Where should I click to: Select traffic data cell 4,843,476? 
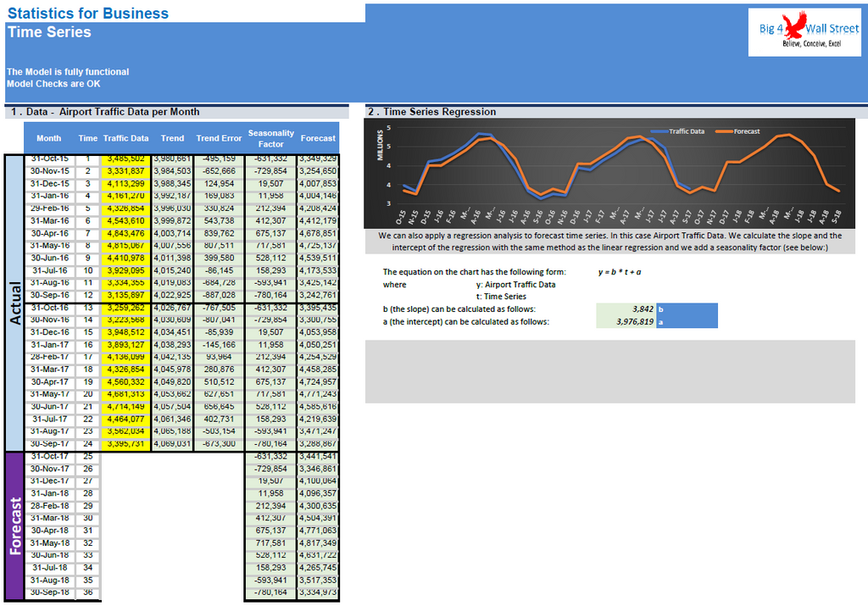pos(125,234)
